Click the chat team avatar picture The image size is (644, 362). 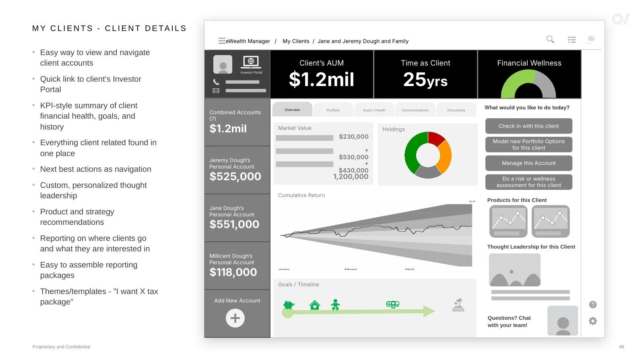pos(563,321)
